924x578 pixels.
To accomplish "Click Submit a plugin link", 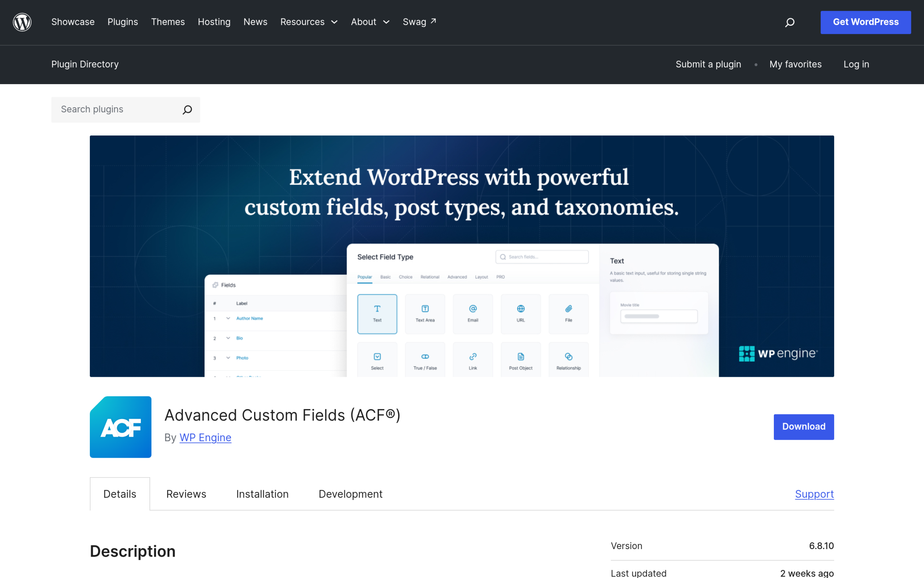I will 708,64.
